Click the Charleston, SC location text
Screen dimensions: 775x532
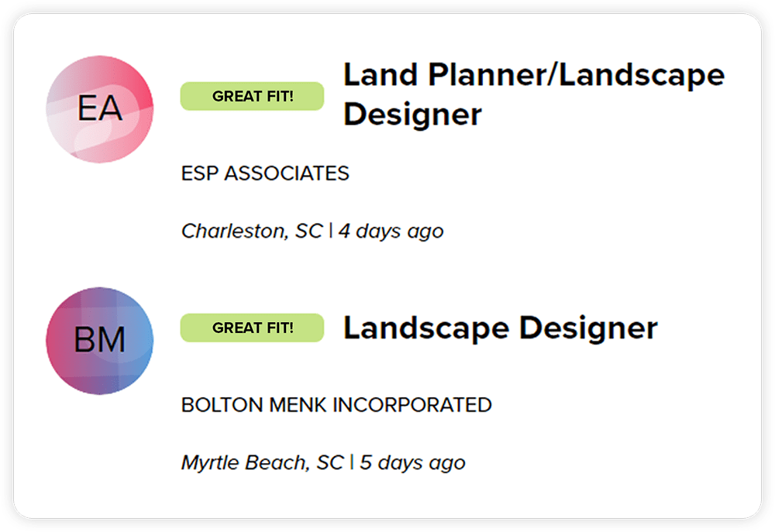[252, 231]
